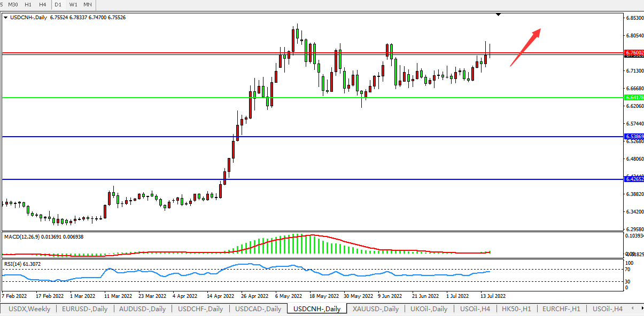Go to the HK50-,H1 tab

point(516,309)
